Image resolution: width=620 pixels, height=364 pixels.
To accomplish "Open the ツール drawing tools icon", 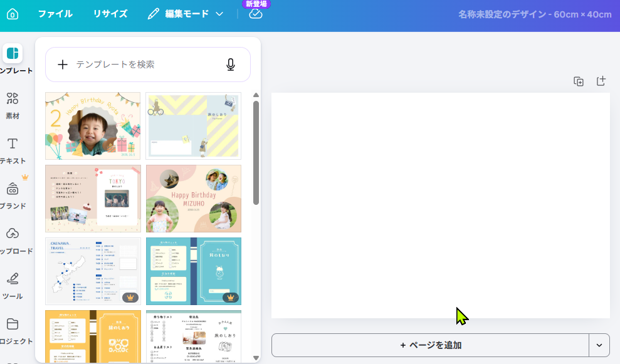I will click(13, 279).
